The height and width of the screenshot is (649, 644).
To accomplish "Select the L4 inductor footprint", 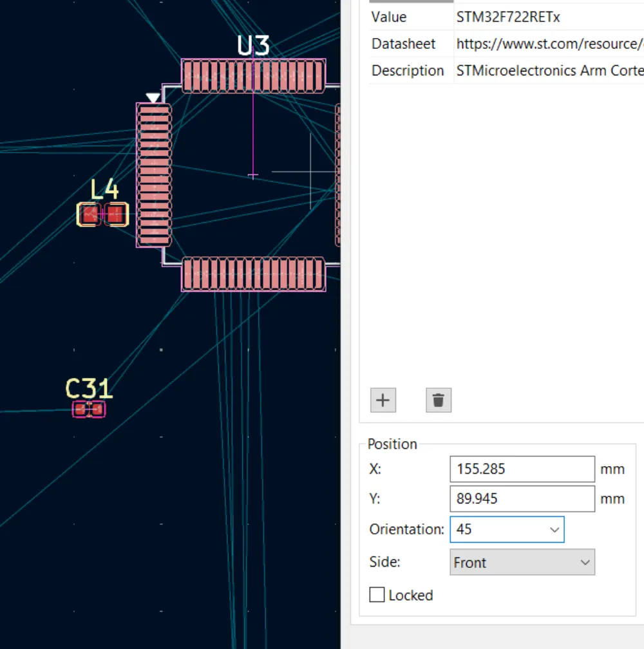I will tap(102, 214).
